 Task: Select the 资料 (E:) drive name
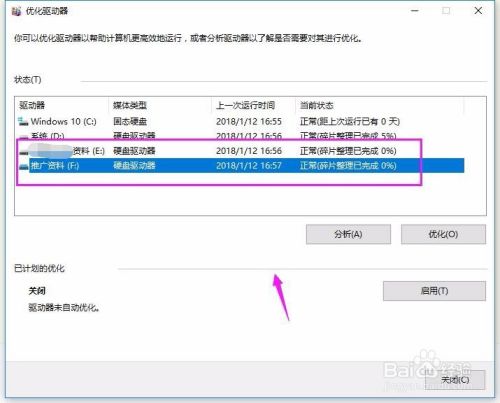89,151
